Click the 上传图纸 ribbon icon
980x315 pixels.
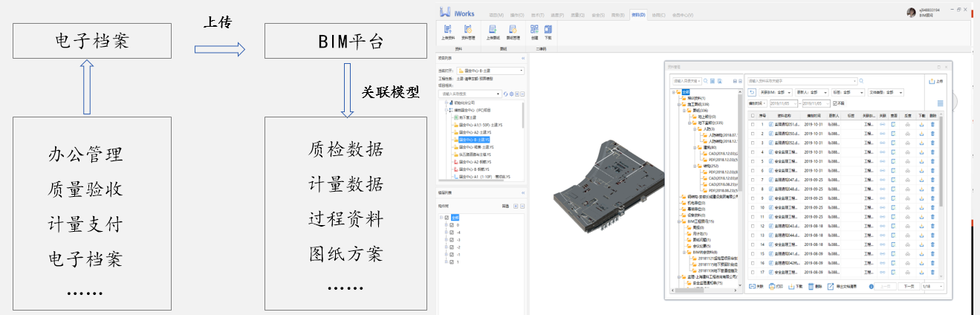tap(493, 31)
